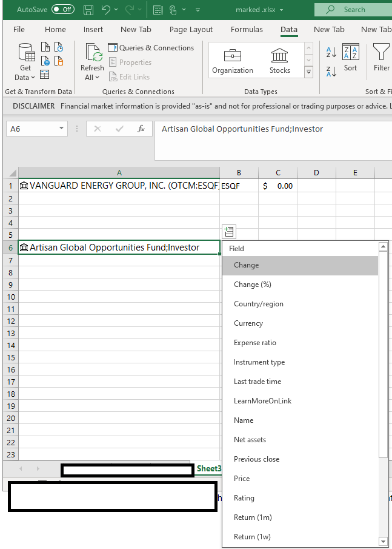Screen dimensions: 392x549
Task: Click field list scrollbar down arrow
Action: pyautogui.click(x=384, y=541)
